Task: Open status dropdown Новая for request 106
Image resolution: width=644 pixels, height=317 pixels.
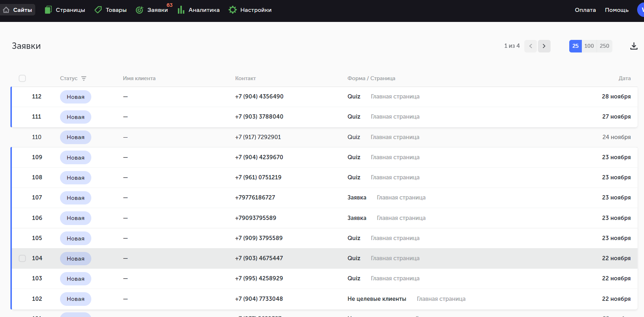Action: (x=75, y=218)
